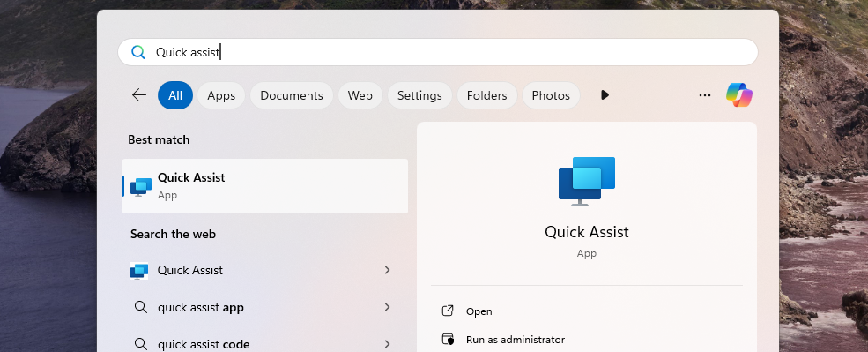
Task: Click the Open external-link icon
Action: [448, 311]
